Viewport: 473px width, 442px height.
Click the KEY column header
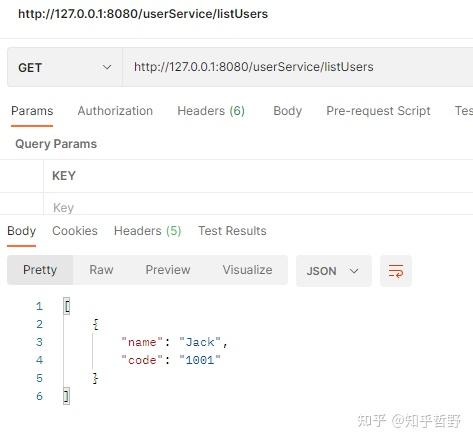[x=64, y=176]
